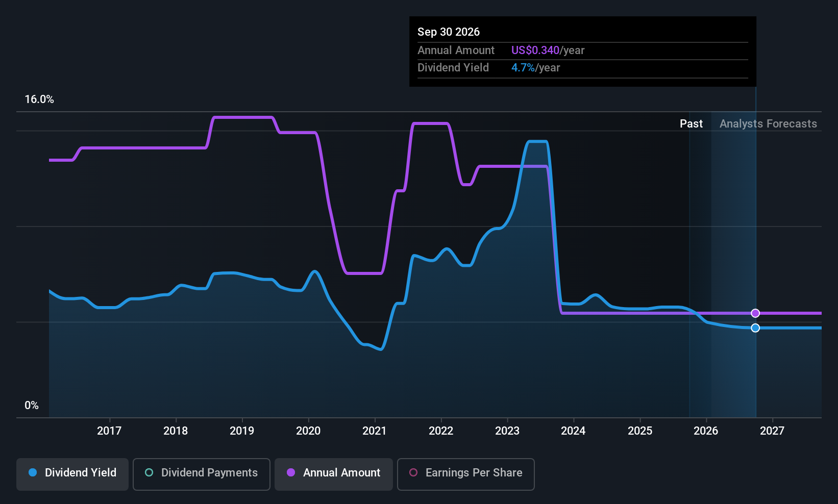
Task: Click the purple Annual Amount legend dot
Action: pyautogui.click(x=291, y=473)
